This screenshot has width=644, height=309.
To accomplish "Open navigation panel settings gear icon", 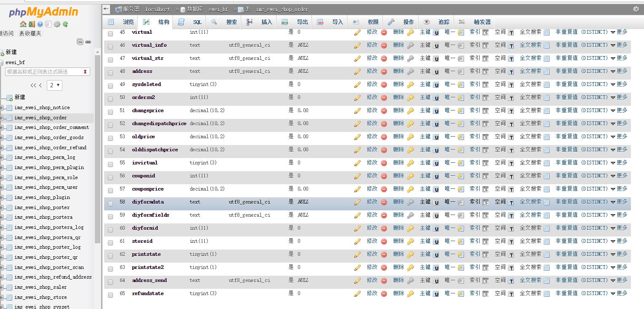I will coord(57,24).
